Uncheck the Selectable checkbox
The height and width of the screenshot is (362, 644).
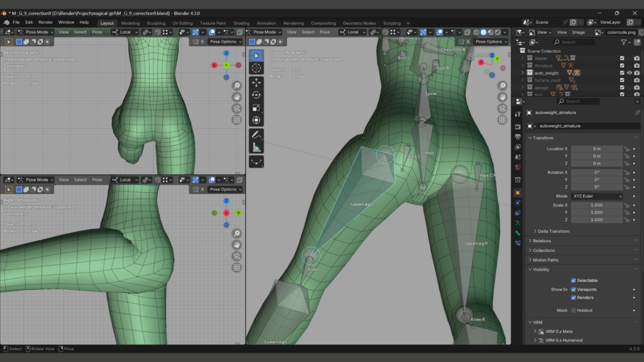(574, 280)
